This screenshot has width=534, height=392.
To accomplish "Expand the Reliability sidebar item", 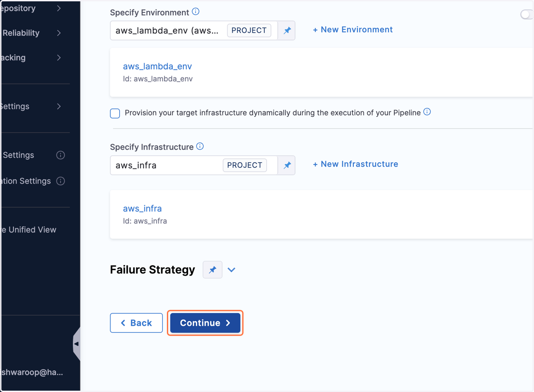I will (59, 33).
